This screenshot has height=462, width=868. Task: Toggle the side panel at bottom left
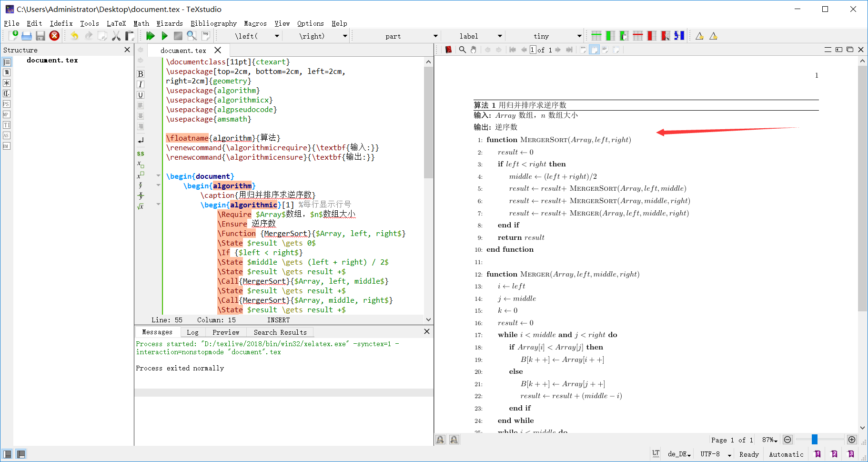[x=7, y=454]
